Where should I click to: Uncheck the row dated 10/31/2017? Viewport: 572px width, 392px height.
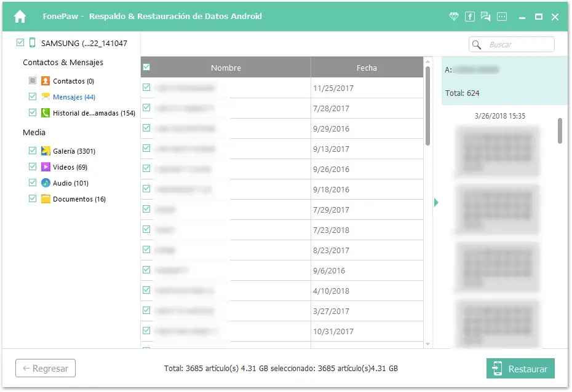point(146,330)
